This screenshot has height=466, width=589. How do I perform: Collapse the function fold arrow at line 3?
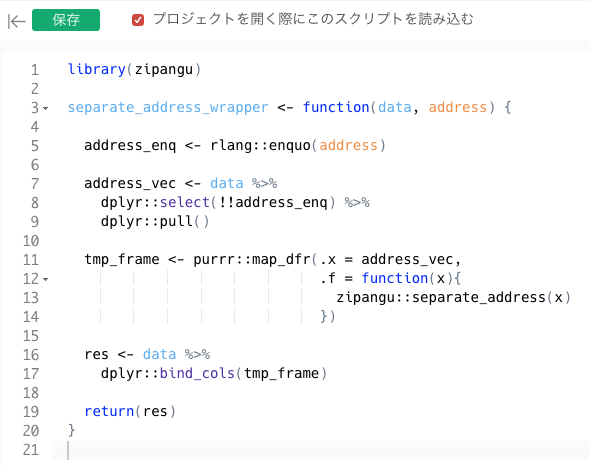coord(45,109)
